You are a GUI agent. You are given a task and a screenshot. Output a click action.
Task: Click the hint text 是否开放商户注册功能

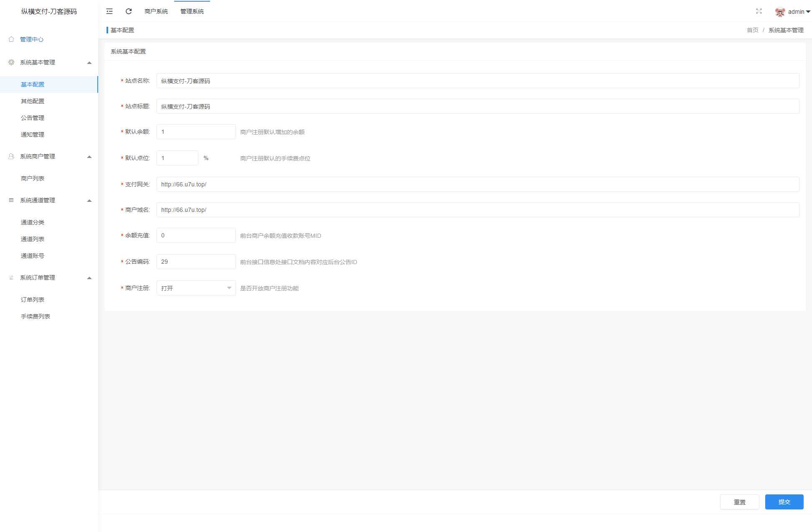[x=269, y=288]
